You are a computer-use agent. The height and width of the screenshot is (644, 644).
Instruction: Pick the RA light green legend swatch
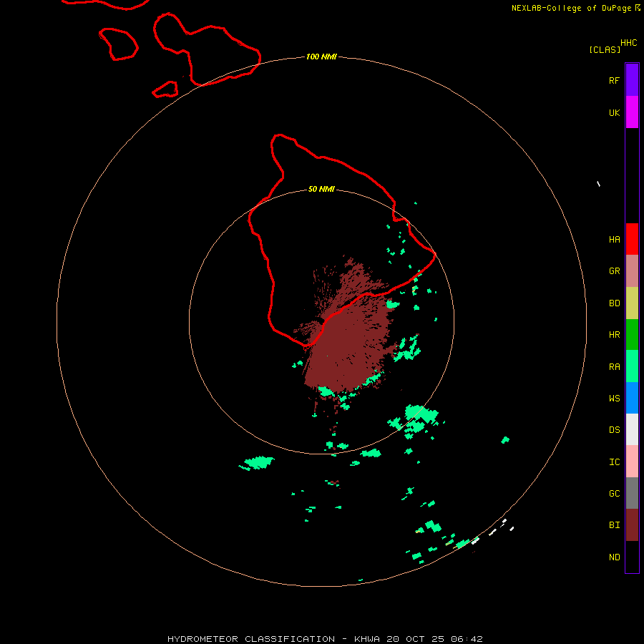click(632, 366)
